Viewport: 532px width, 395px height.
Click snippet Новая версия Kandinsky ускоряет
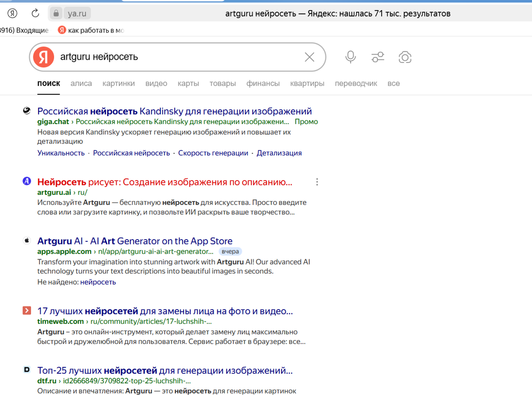pos(164,137)
